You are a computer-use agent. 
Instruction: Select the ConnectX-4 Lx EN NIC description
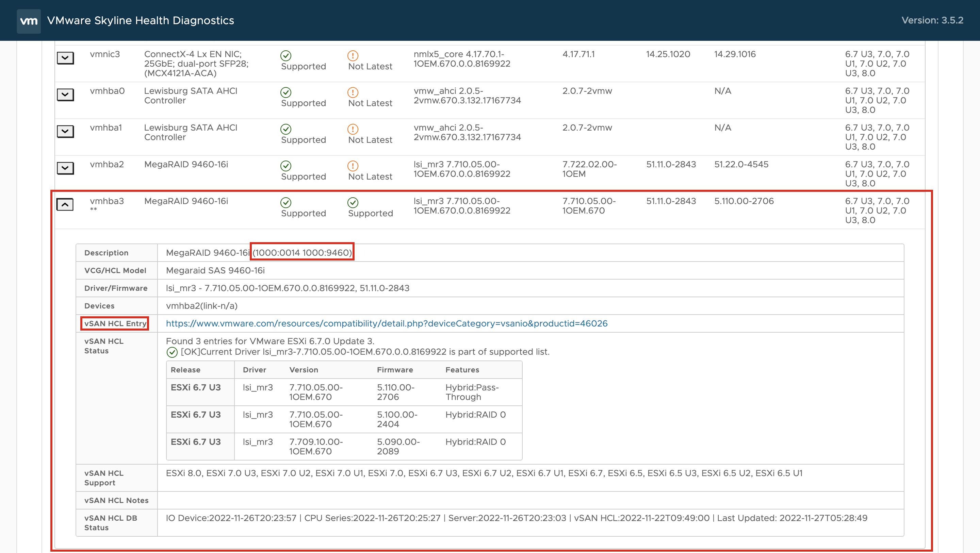coord(196,64)
